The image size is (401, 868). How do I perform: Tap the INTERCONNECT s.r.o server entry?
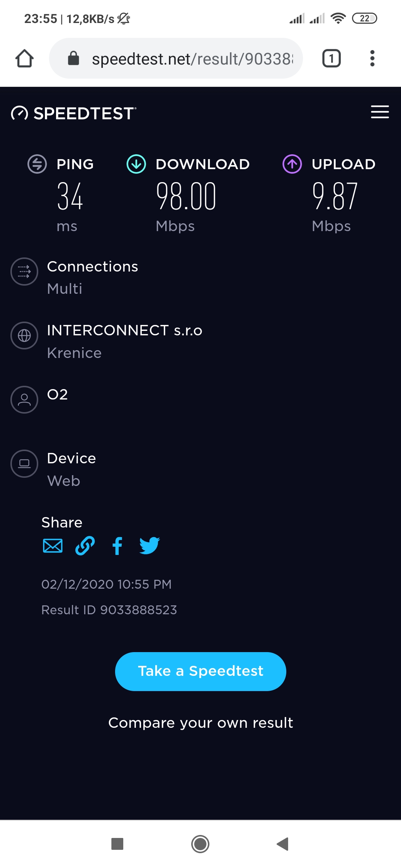[124, 331]
